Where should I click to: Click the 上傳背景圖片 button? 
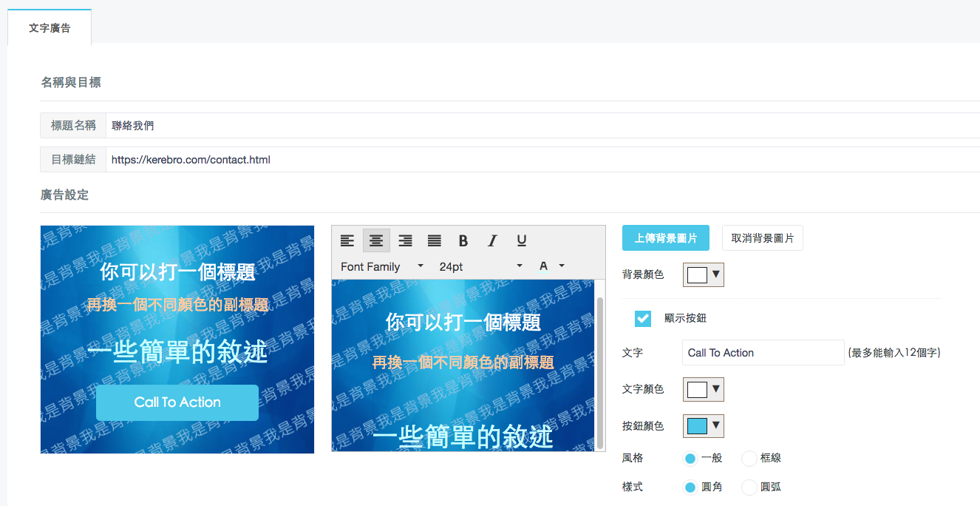[666, 238]
